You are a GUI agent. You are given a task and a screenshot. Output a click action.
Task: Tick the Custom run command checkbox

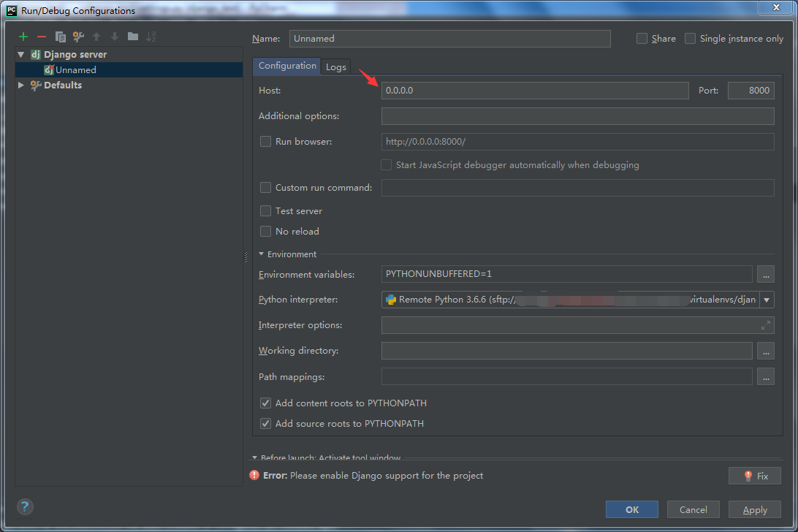click(x=265, y=188)
